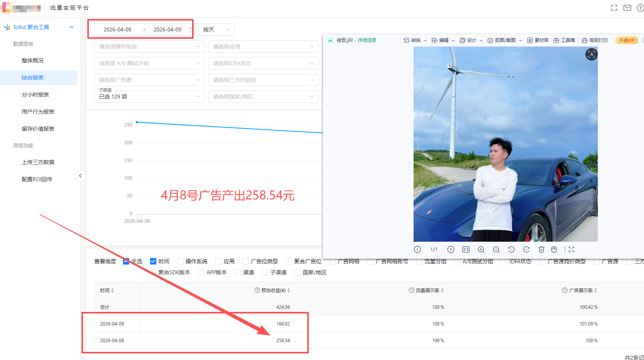The height and width of the screenshot is (360, 644).
Task: Delete the photo with the trash icon
Action: tap(542, 250)
